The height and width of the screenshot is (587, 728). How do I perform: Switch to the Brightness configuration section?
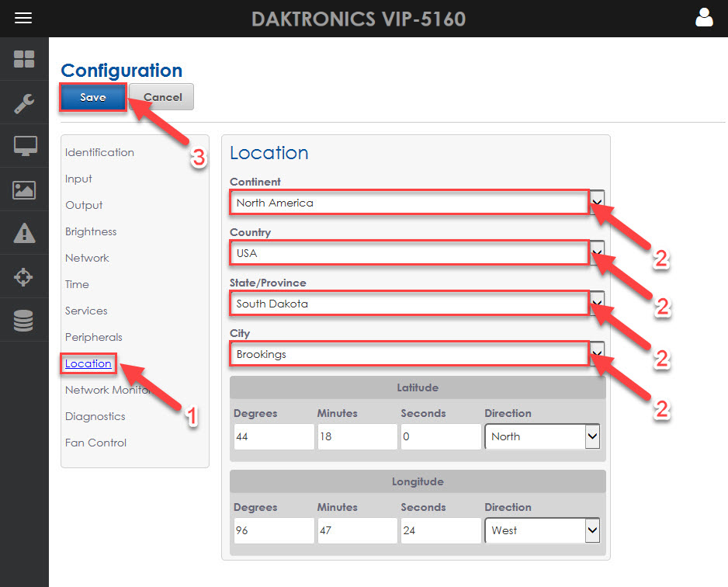pos(90,231)
